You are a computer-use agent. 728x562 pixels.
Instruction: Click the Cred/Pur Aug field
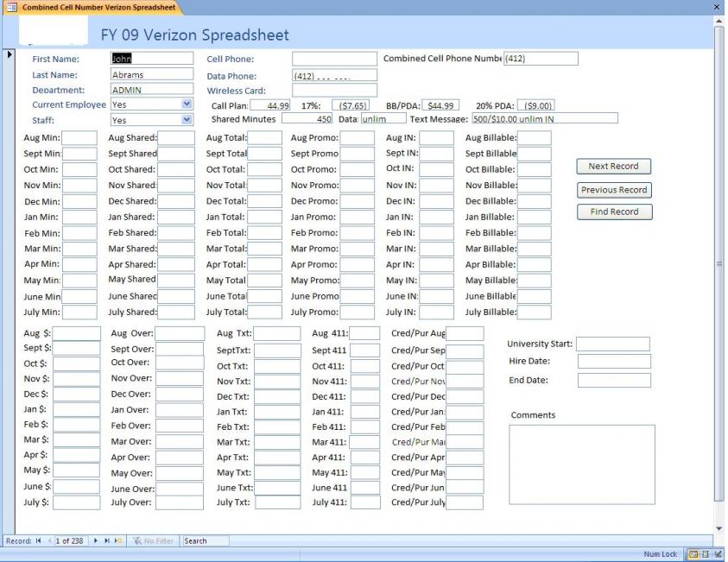(465, 333)
